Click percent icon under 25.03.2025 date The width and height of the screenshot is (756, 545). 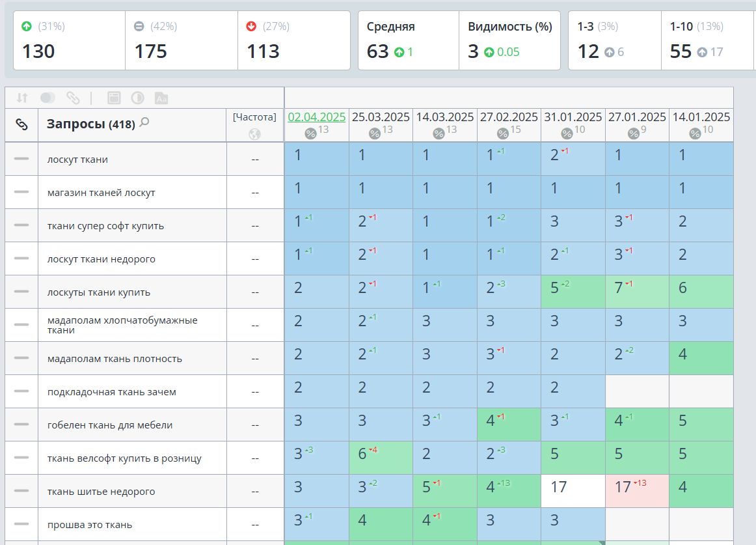pos(374,133)
